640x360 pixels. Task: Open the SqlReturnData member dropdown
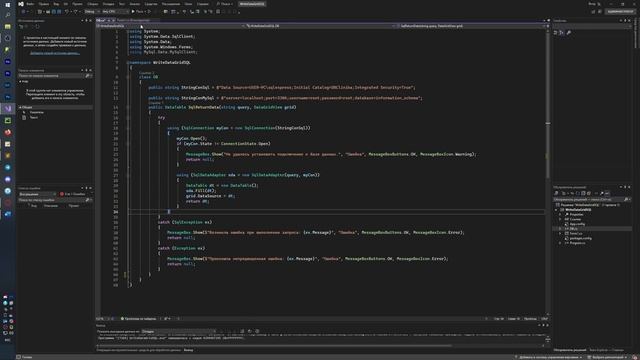point(471,26)
